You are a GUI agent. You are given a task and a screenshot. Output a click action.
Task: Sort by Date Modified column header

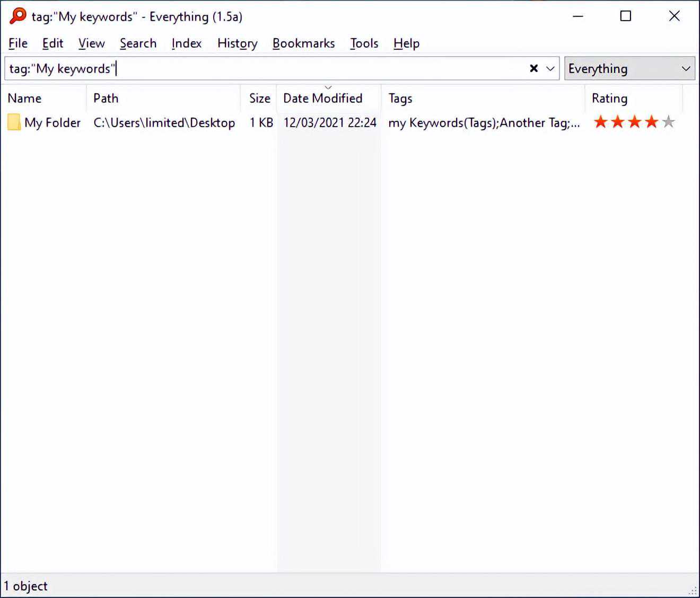(x=322, y=99)
